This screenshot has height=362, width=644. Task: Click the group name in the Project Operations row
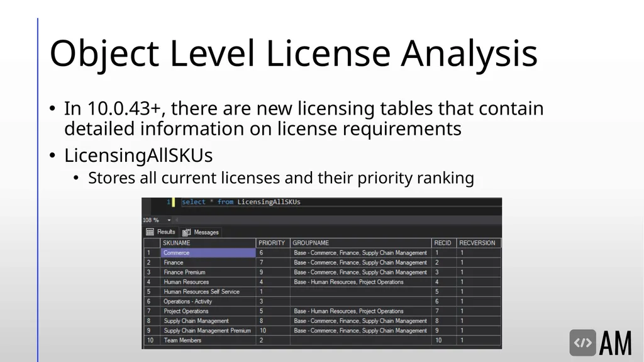360,311
